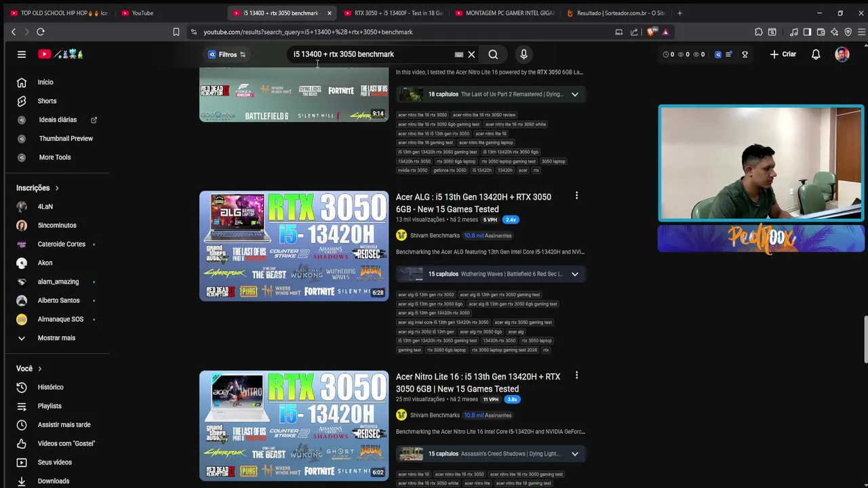Screen dimensions: 868x488
Task: Open the alam_amazing subscription channel
Action: pos(57,281)
